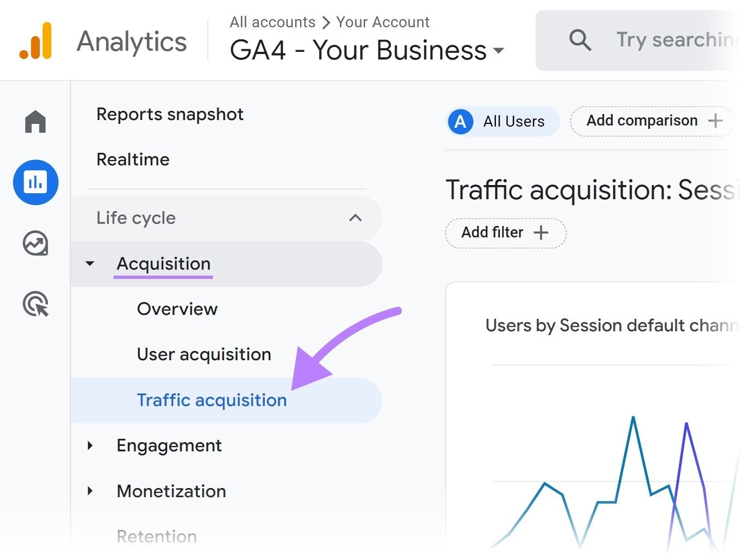
Task: Click the plus icon on Add filter
Action: point(541,233)
